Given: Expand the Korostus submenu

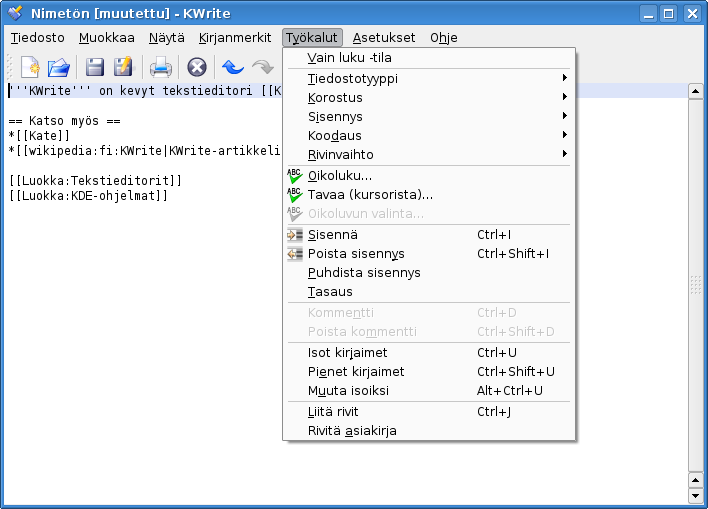Looking at the screenshot, I should pos(335,97).
